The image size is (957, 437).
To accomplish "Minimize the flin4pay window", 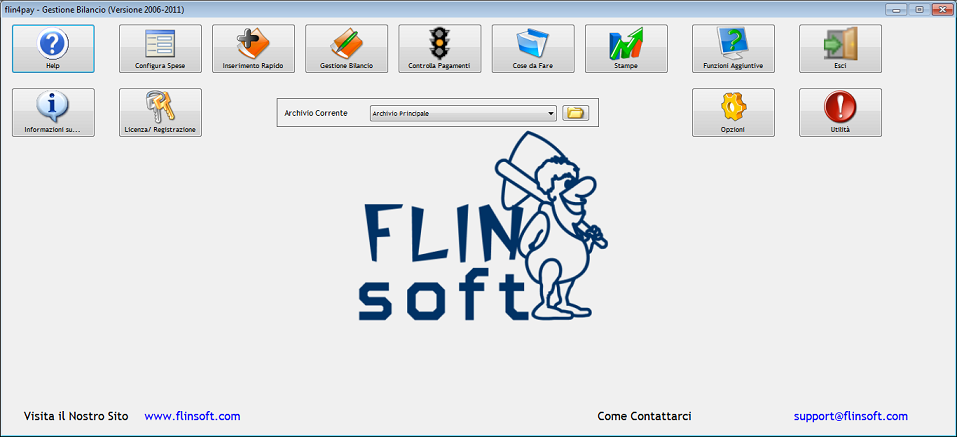I will tap(896, 9).
